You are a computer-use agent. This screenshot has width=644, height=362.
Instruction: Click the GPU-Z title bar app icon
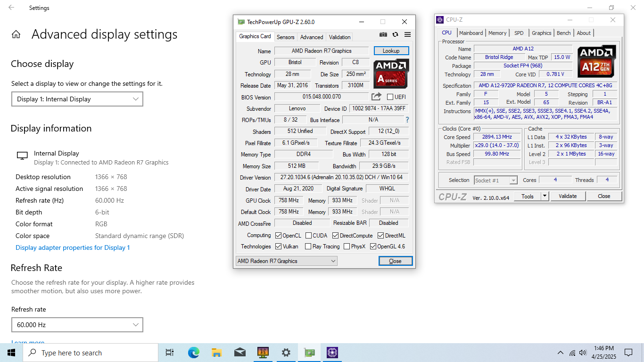[241, 22]
